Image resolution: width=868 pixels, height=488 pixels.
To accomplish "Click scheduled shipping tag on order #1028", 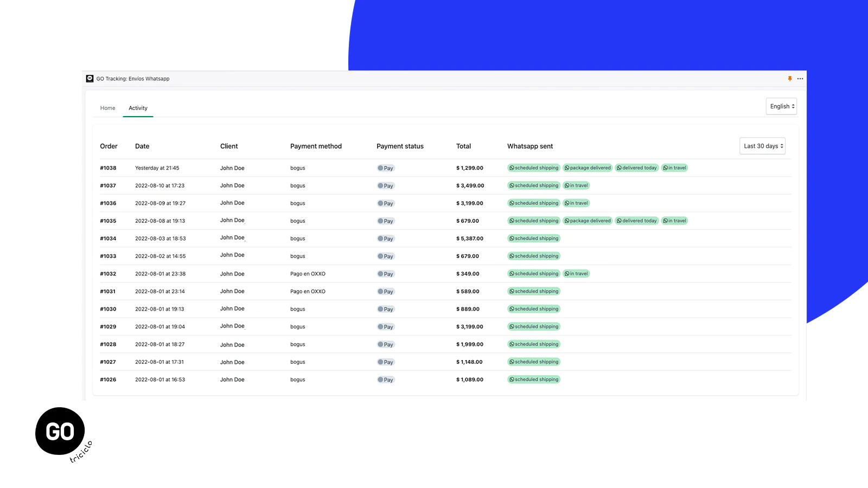I will pos(534,344).
